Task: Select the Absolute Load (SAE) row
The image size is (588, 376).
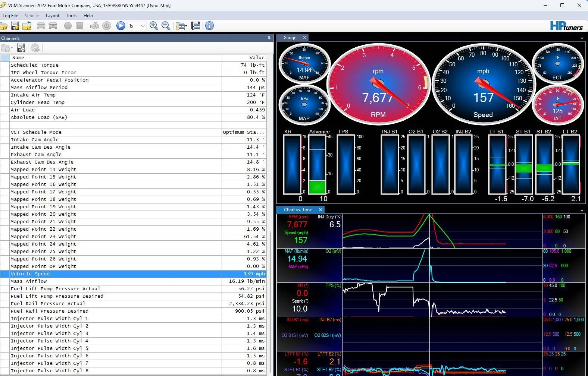Action: (133, 117)
